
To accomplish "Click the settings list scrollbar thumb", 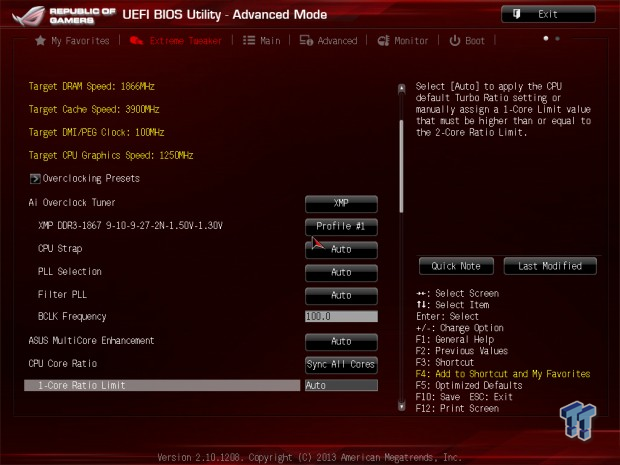I will click(402, 166).
